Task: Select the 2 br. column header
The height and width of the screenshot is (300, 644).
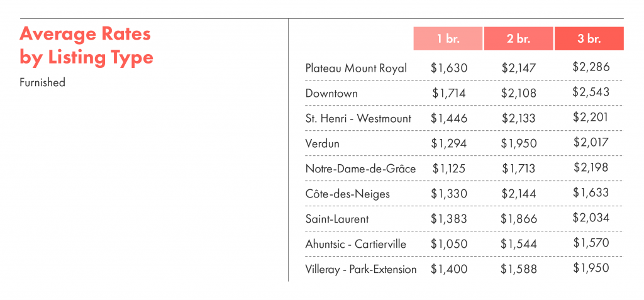Action: pyautogui.click(x=519, y=38)
